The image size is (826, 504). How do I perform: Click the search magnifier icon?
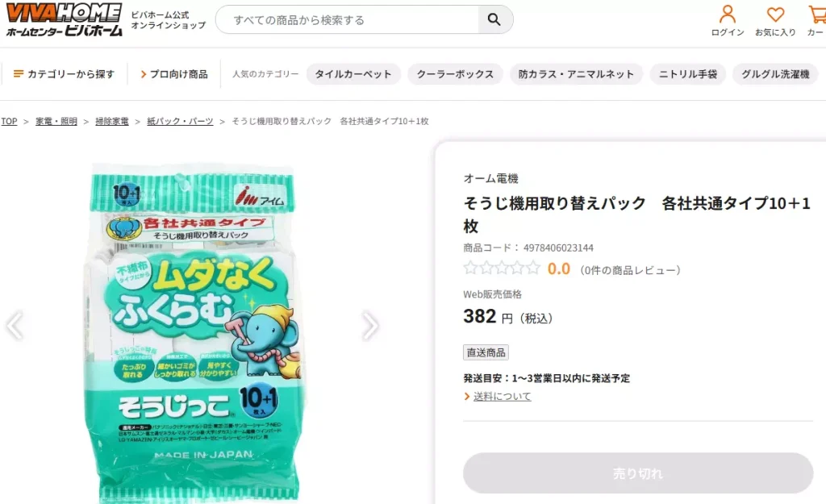tap(494, 19)
